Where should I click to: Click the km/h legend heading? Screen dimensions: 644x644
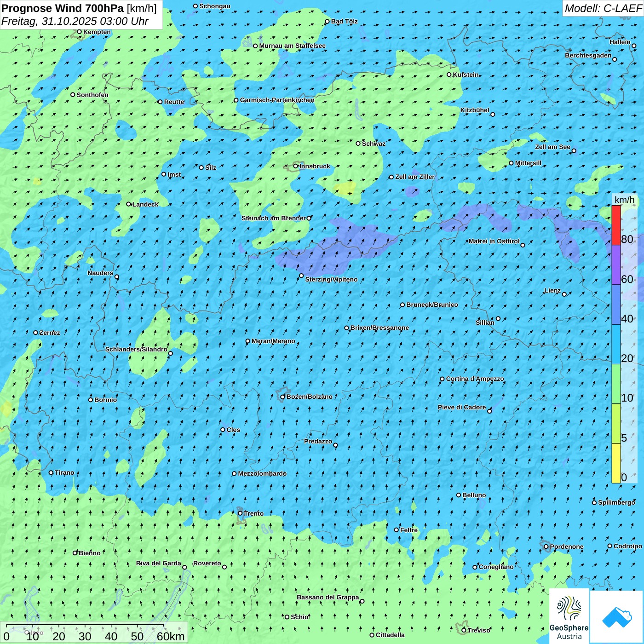(624, 200)
